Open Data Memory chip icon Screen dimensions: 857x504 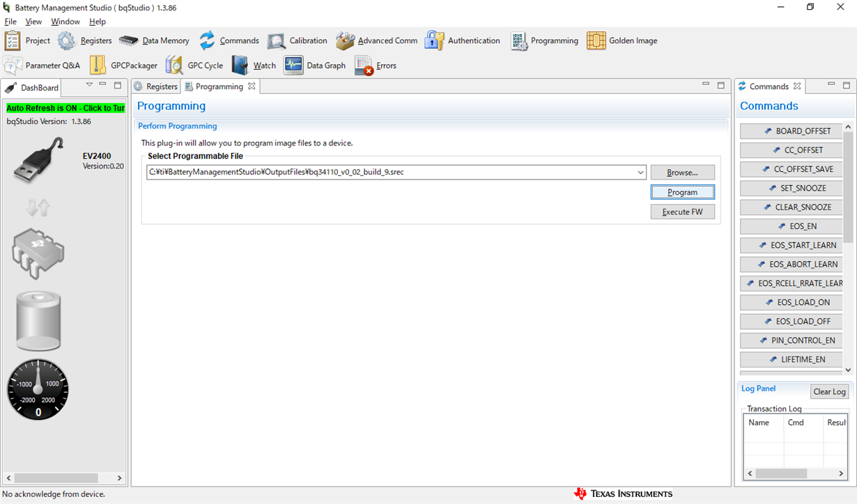[129, 40]
